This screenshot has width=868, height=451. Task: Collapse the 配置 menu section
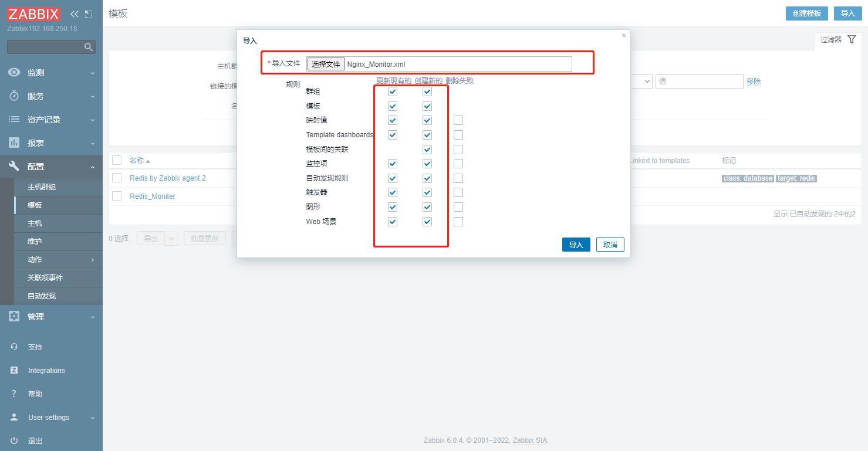[93, 167]
